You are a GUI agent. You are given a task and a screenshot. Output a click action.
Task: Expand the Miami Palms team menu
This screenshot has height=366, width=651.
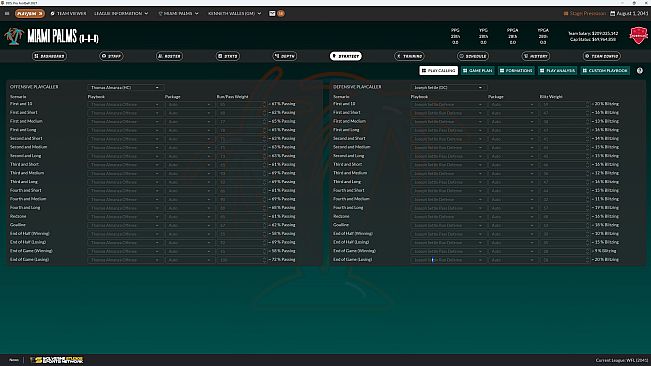(x=178, y=14)
